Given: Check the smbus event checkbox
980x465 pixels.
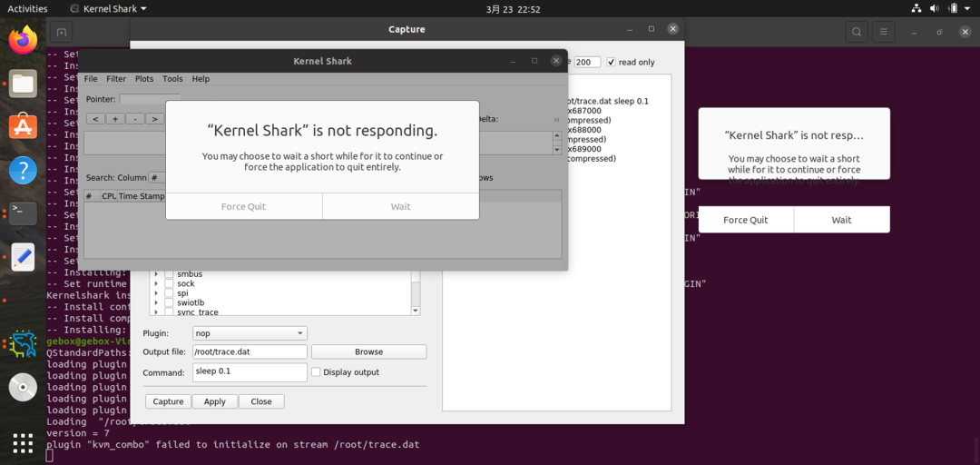Looking at the screenshot, I should pyautogui.click(x=169, y=274).
